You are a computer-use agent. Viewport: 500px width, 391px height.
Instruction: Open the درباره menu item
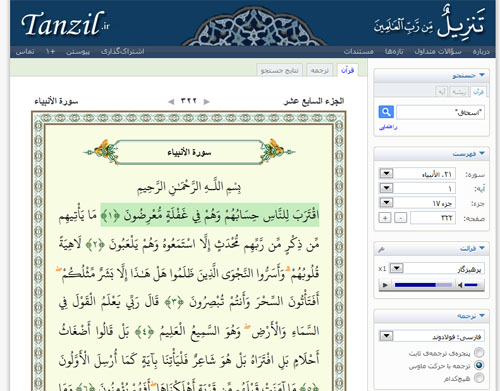[x=481, y=51]
